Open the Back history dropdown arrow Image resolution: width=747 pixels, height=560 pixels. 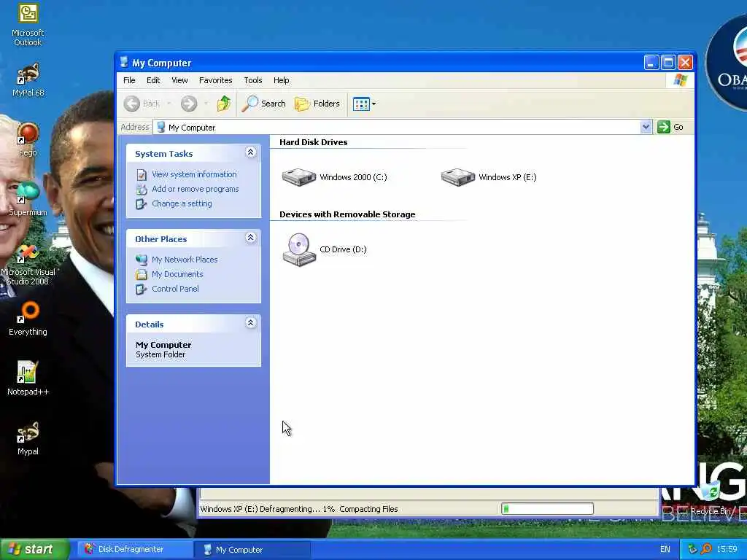(x=169, y=104)
